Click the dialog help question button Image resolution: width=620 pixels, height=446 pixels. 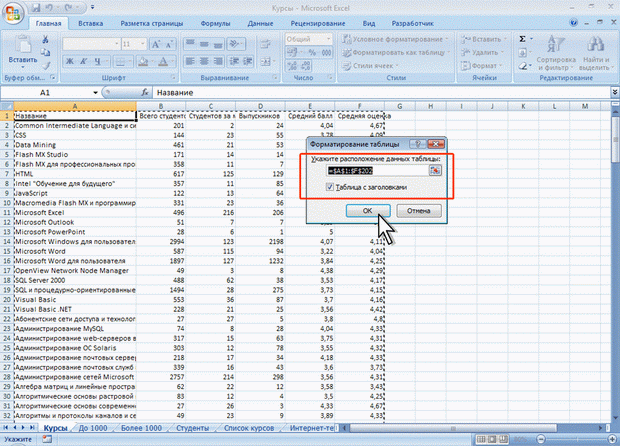coord(418,144)
